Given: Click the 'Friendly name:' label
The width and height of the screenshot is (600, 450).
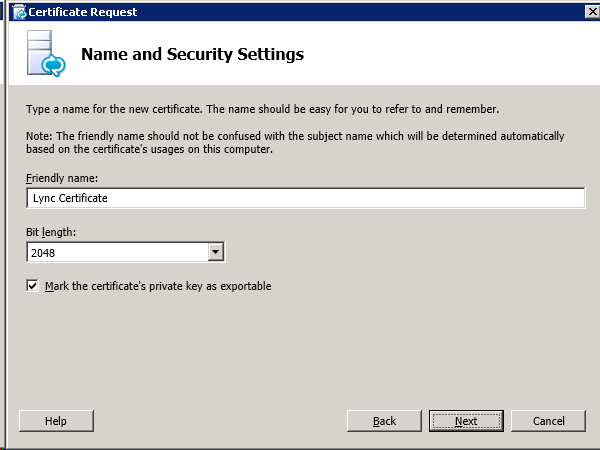Looking at the screenshot, I should click(62, 178).
